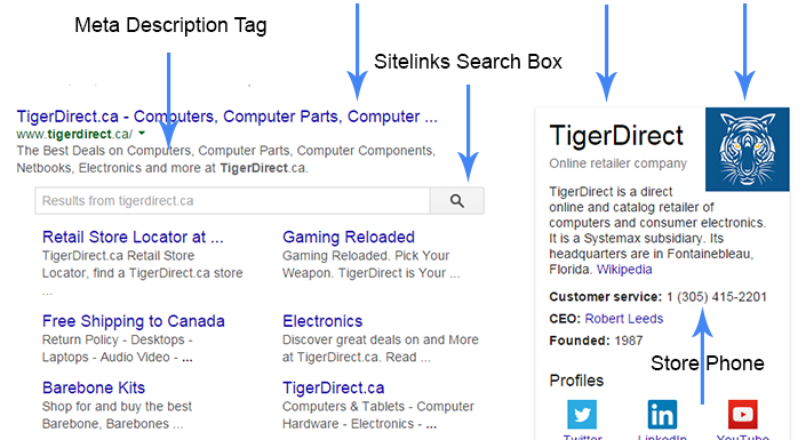Open the 'Retail Store Locator at ...' sitelink
806x440 pixels.
point(133,237)
